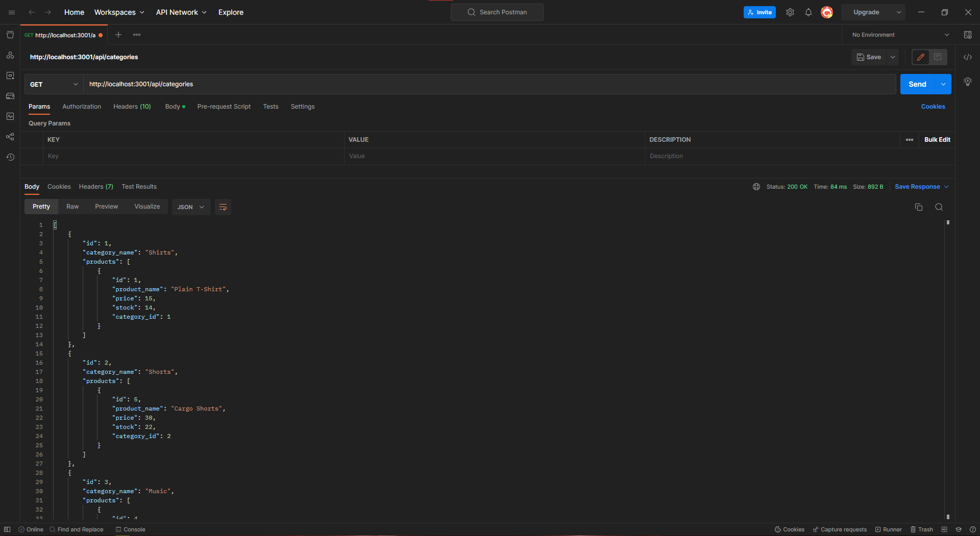Open a new request tab with plus icon
This screenshot has width=980, height=536.
click(x=118, y=35)
